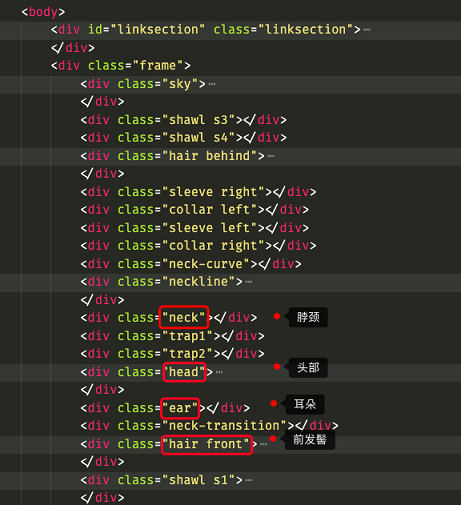Expand folded "hair behind" div marker

(x=271, y=156)
